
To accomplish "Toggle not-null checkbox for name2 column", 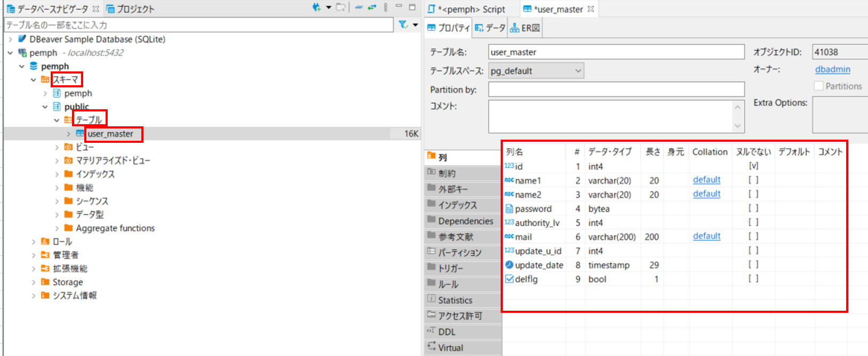I will point(753,194).
